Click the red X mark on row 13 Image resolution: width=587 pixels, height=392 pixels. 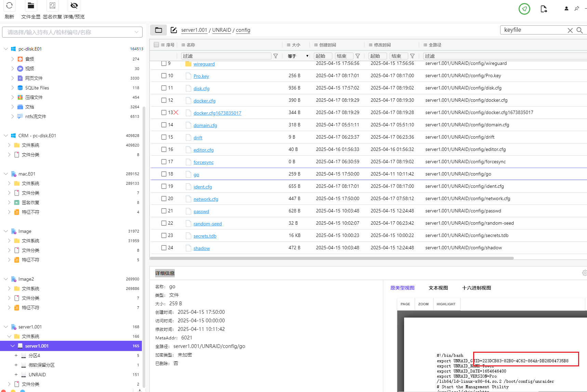tap(176, 112)
